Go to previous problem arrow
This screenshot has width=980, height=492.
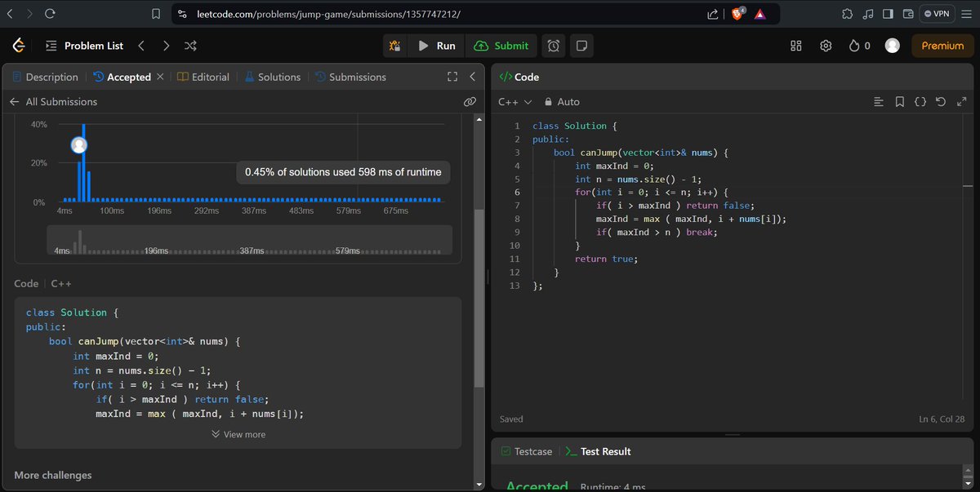point(140,46)
